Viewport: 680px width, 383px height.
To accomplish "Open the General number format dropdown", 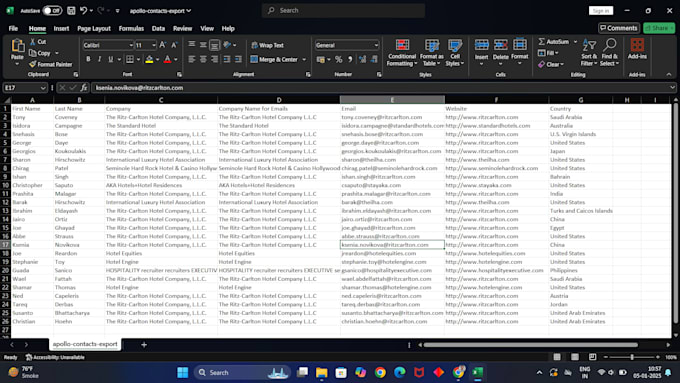I will pyautogui.click(x=376, y=45).
